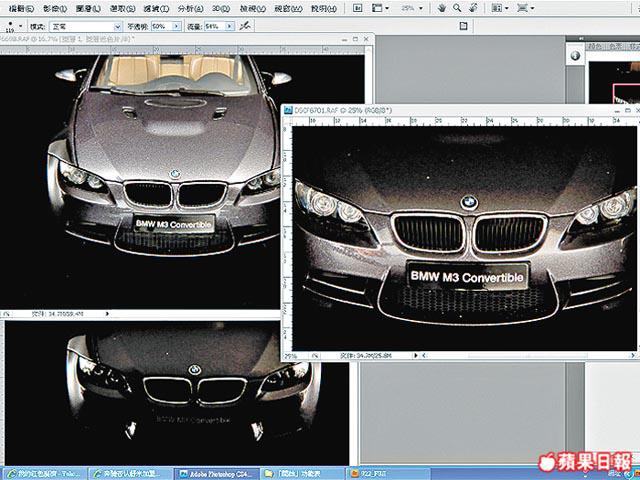Click the 25% zoom field in DSCF6701.RAF status bar
This screenshot has height=480, width=640.
click(293, 356)
